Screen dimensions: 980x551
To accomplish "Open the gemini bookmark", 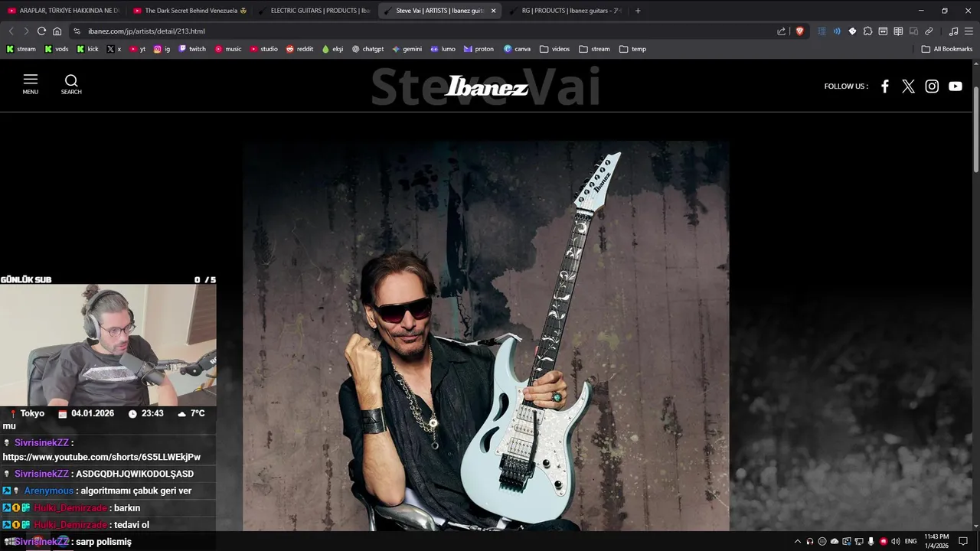I will (x=407, y=49).
